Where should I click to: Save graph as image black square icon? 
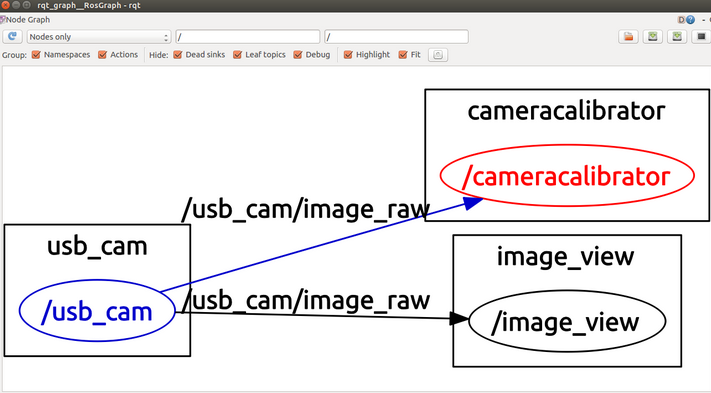tap(701, 37)
